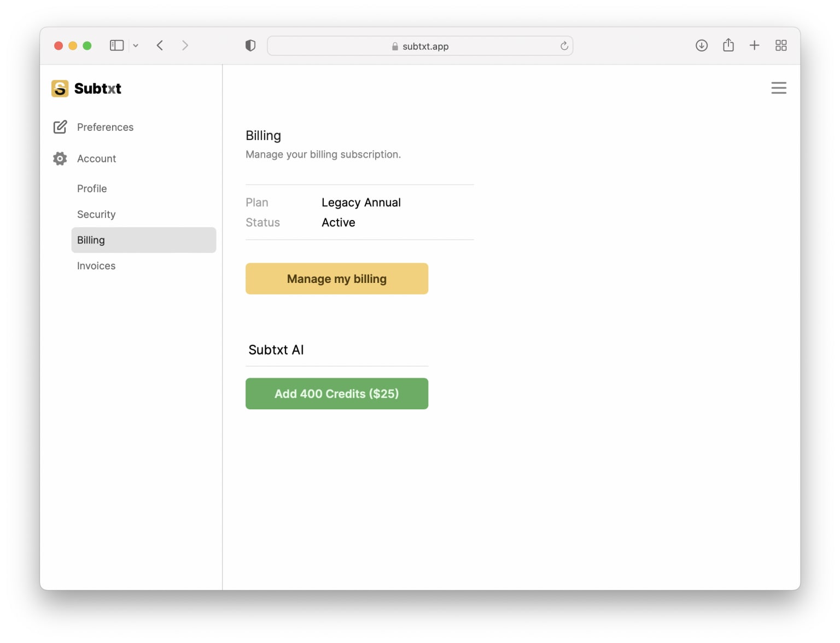Click the Status label
The height and width of the screenshot is (643, 840).
(x=262, y=222)
